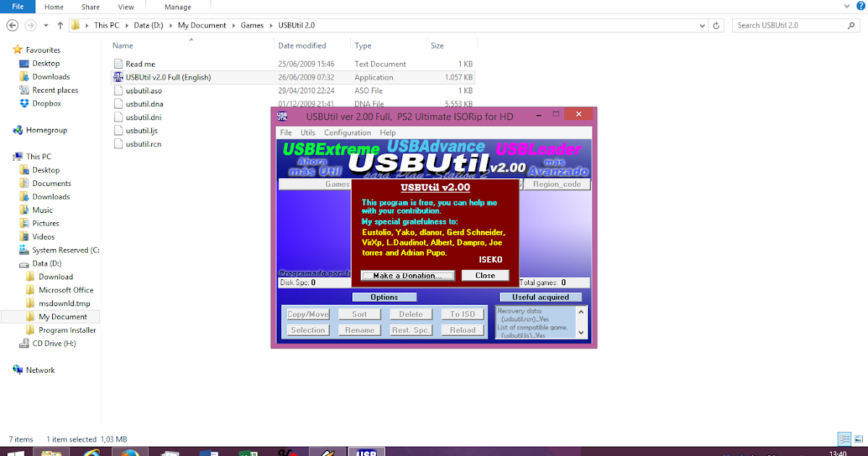
Task: Click the Back arrow in Explorer
Action: [x=12, y=25]
